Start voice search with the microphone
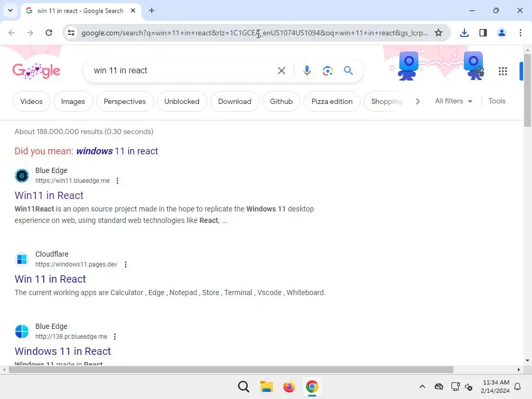Viewport: 532px width, 399px height. click(307, 71)
